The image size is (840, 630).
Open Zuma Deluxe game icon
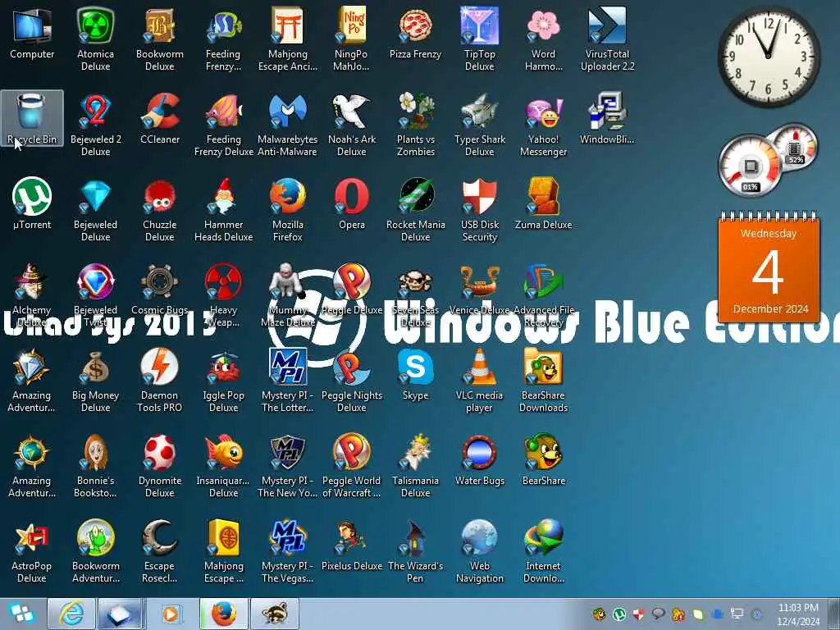(543, 203)
